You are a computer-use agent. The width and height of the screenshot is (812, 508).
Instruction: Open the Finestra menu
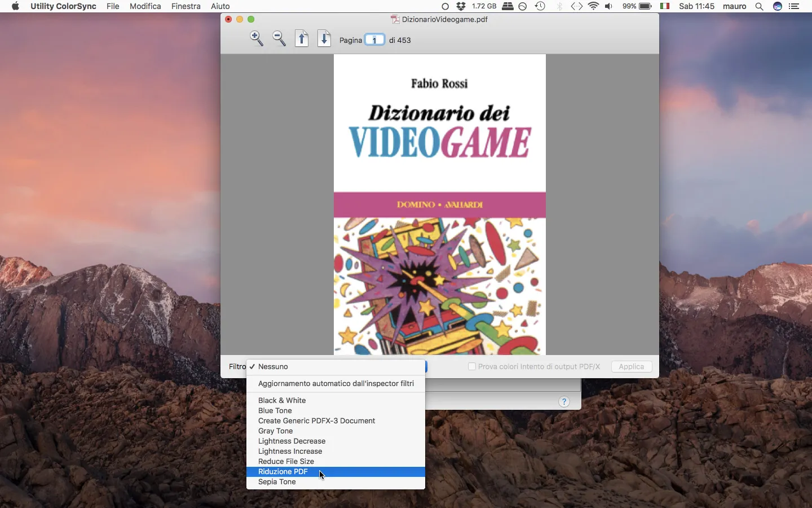[x=186, y=6]
